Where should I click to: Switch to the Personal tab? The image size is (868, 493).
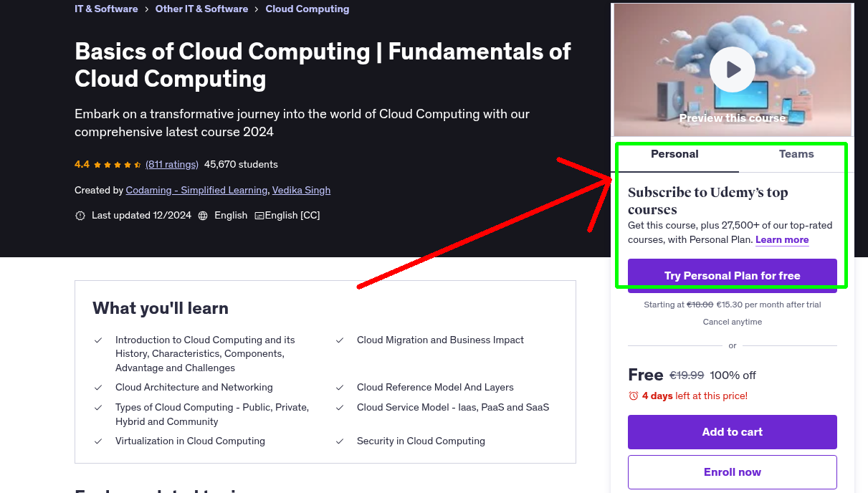674,154
